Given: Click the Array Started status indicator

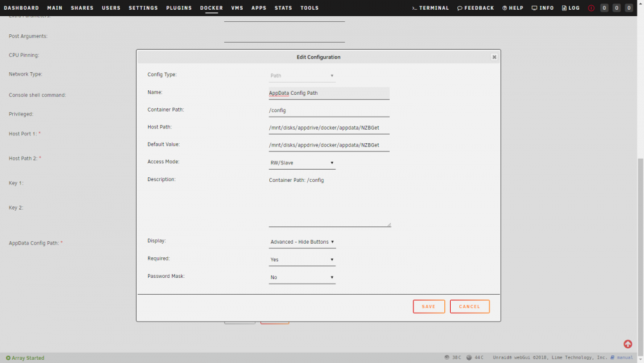Looking at the screenshot, I should coord(25,358).
